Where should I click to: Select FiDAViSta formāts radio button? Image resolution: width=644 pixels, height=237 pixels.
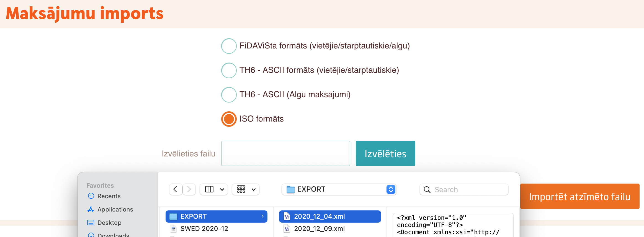[x=229, y=46]
